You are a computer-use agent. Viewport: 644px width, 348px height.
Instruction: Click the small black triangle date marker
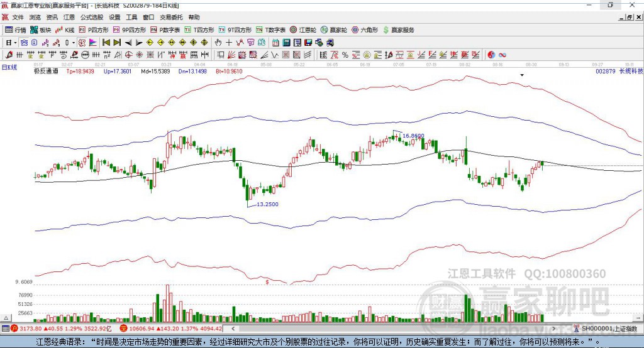(x=522, y=75)
